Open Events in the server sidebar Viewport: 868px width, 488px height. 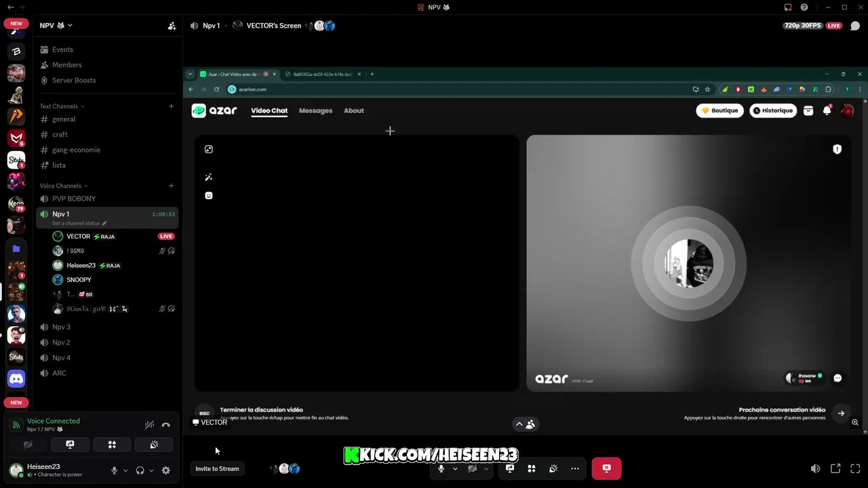click(107, 49)
